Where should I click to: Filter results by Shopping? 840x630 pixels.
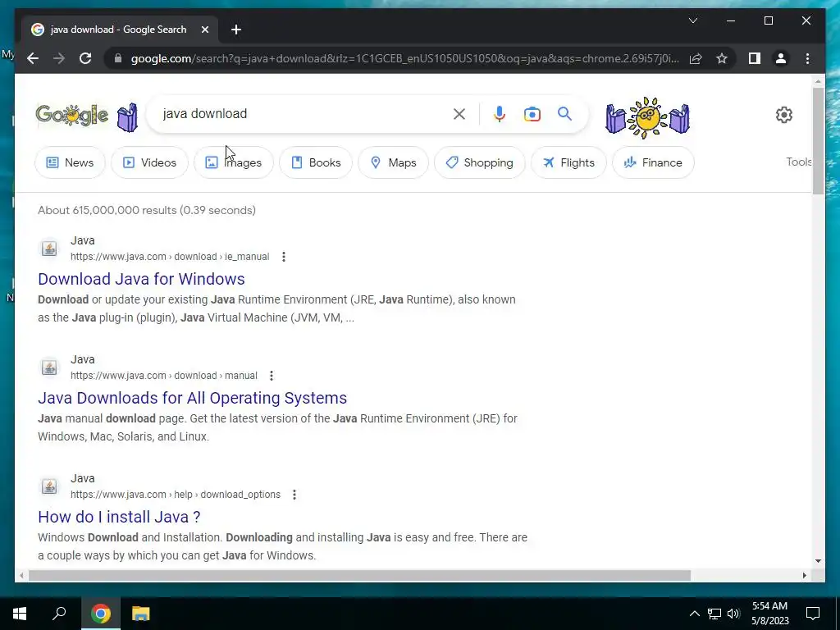click(479, 162)
